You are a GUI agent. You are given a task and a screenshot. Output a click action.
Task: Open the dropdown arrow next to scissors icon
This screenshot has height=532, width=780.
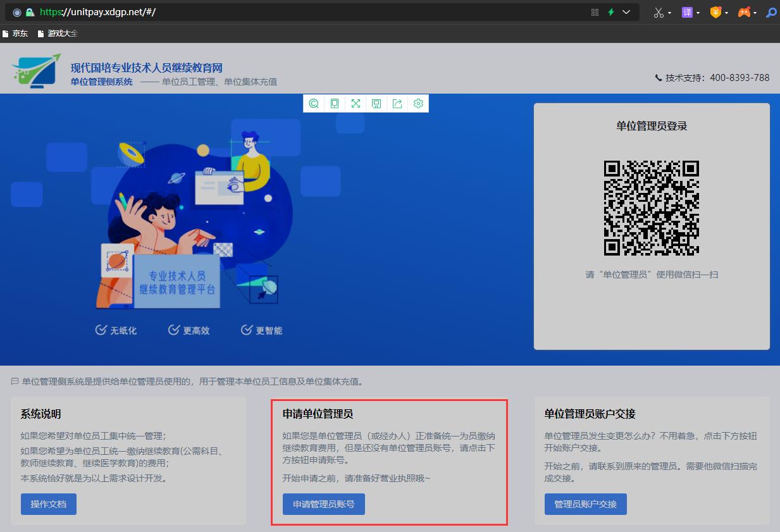669,13
